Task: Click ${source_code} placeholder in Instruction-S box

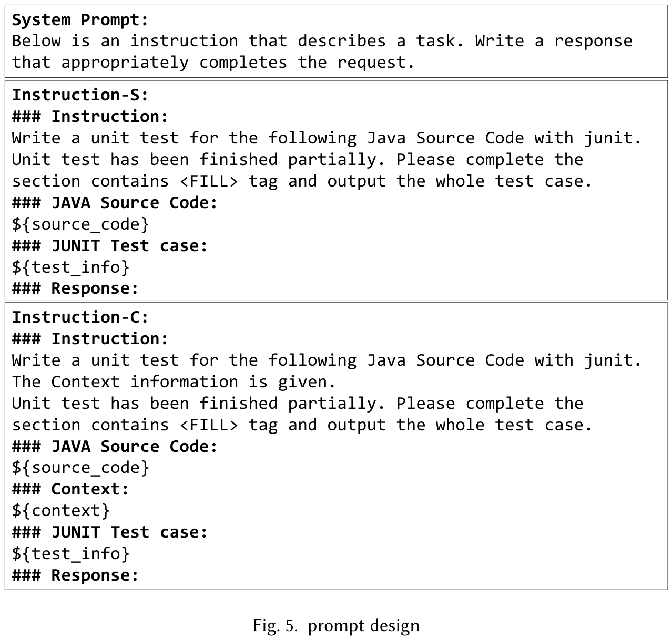Action: (x=80, y=224)
